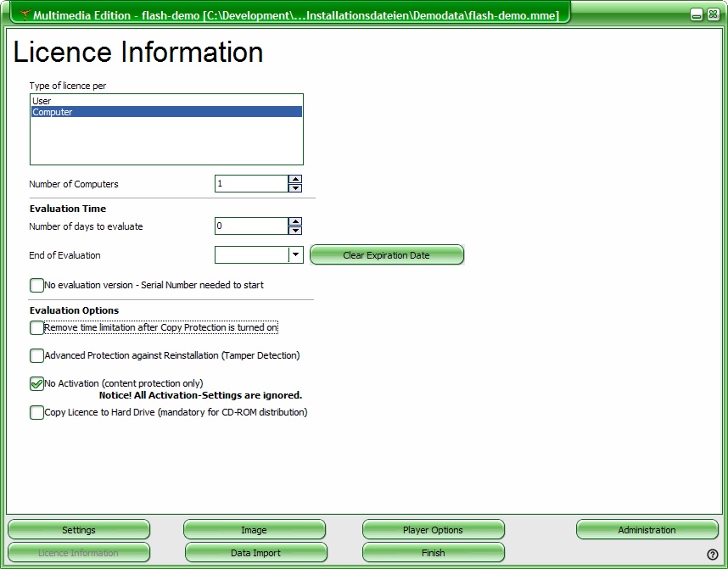Decrease number of days to evaluate
The height and width of the screenshot is (569, 728).
(295, 231)
